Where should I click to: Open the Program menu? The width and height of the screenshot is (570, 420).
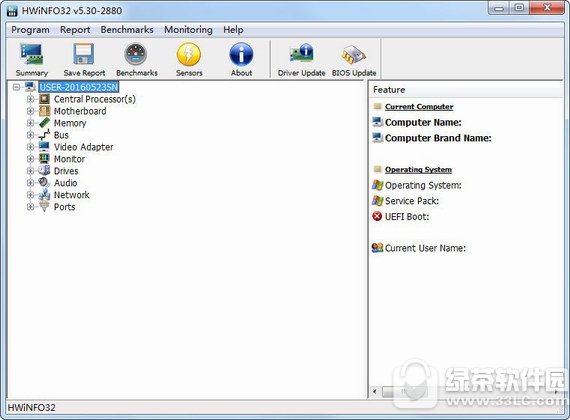coord(30,30)
